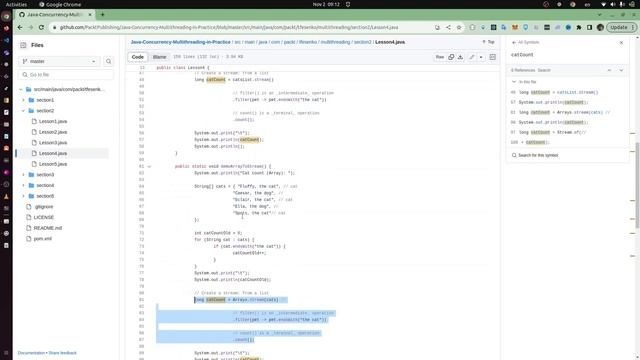The width and height of the screenshot is (640, 360).
Task: Go to previous reference arrow
Action: point(609,70)
